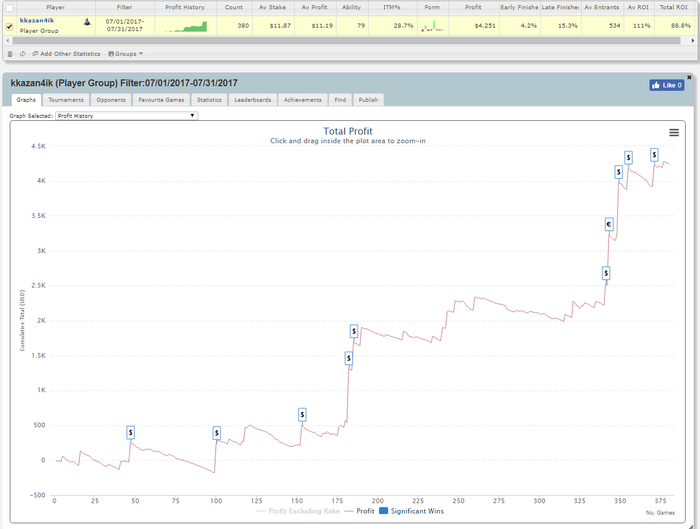Open the Achievements tab
700x529 pixels.
(x=303, y=100)
